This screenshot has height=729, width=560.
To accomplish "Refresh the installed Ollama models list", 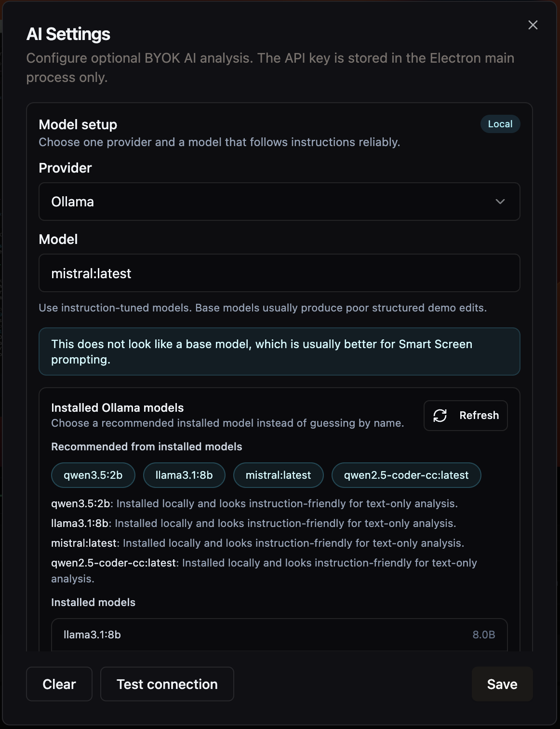I will click(465, 415).
